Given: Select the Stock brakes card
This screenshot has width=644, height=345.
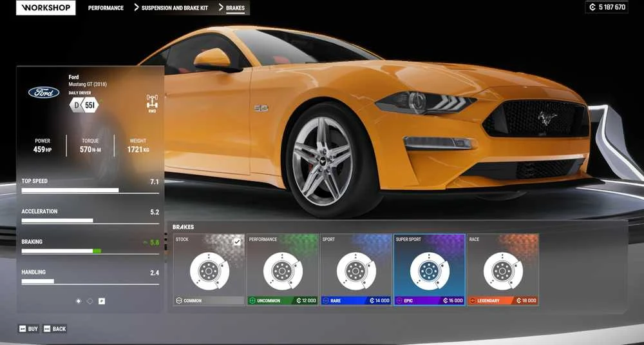Looking at the screenshot, I should (209, 270).
